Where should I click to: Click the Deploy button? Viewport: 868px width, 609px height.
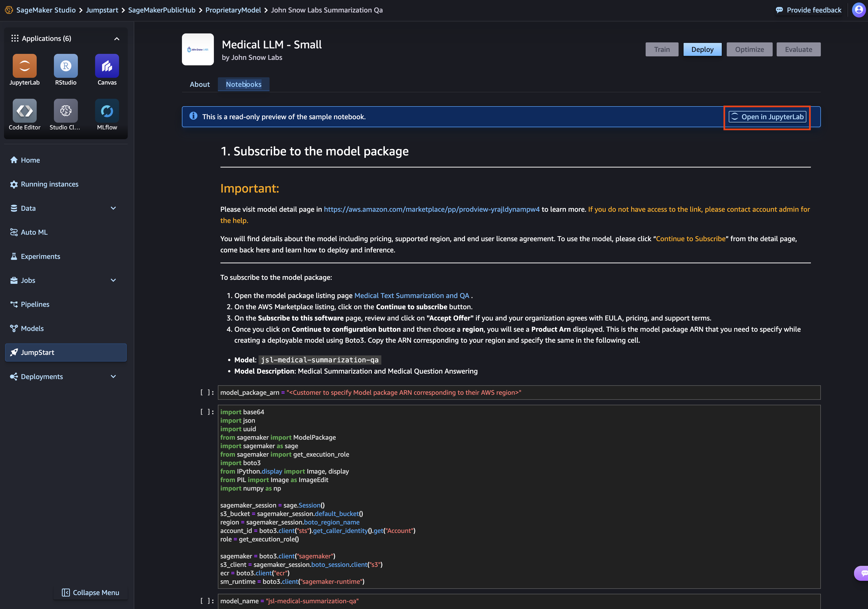coord(702,49)
